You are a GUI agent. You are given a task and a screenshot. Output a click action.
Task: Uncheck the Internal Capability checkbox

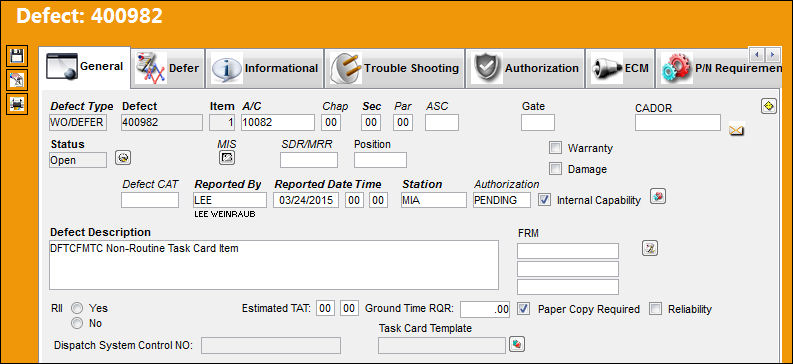(545, 200)
